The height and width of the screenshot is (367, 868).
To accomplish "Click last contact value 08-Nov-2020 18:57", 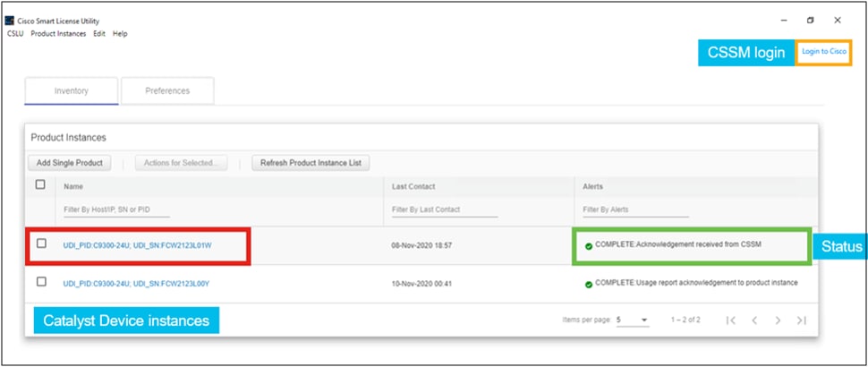I will tap(421, 245).
